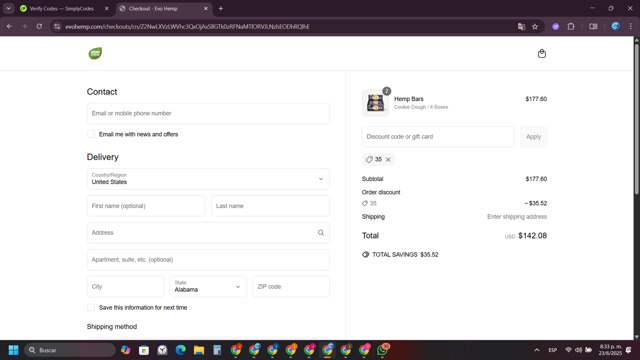Reload the checkout page
This screenshot has width=640, height=360.
coord(39,27)
